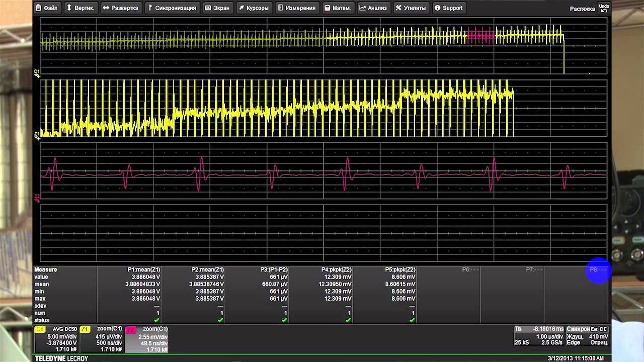
Task: Click the yellow C1 channel badge
Action: [40, 329]
